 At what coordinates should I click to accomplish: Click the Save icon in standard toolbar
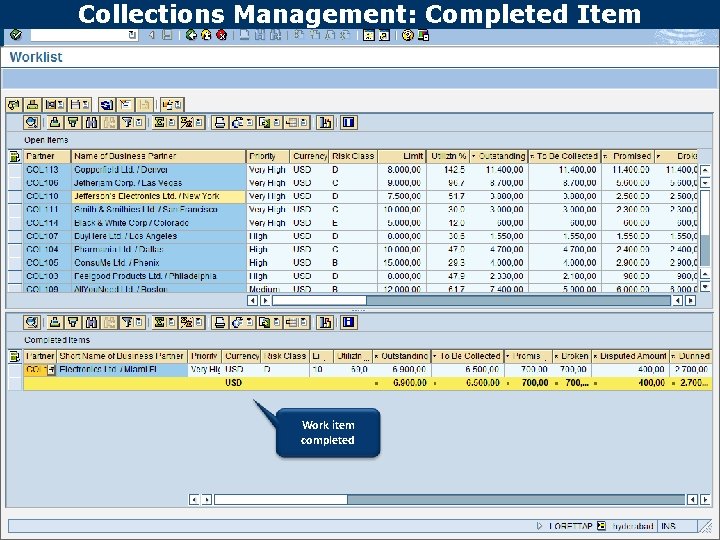[168, 35]
